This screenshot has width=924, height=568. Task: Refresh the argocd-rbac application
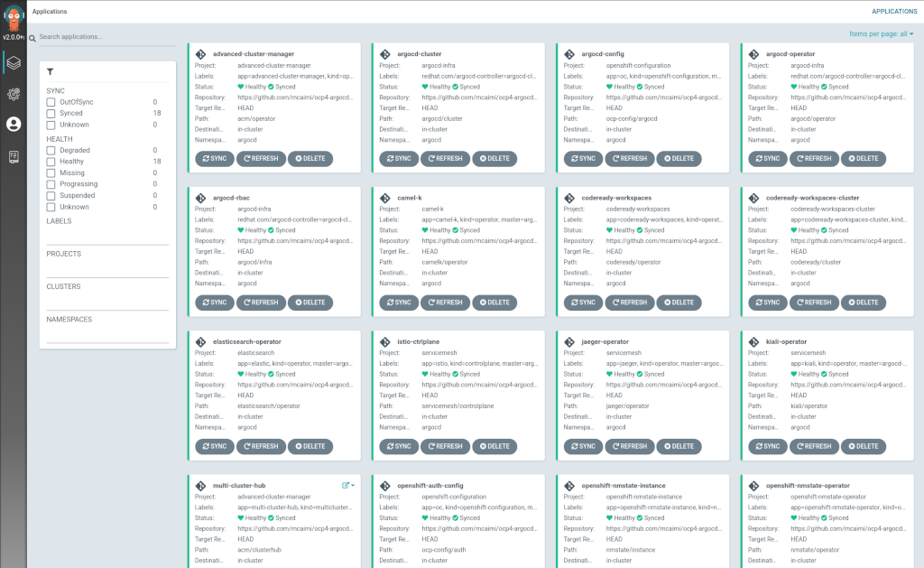(261, 303)
